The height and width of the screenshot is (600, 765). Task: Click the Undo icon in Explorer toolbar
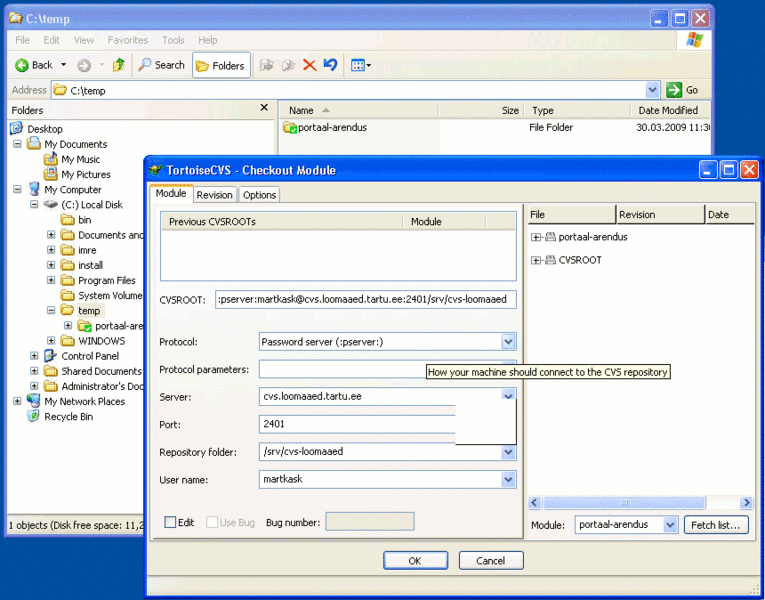coord(330,65)
